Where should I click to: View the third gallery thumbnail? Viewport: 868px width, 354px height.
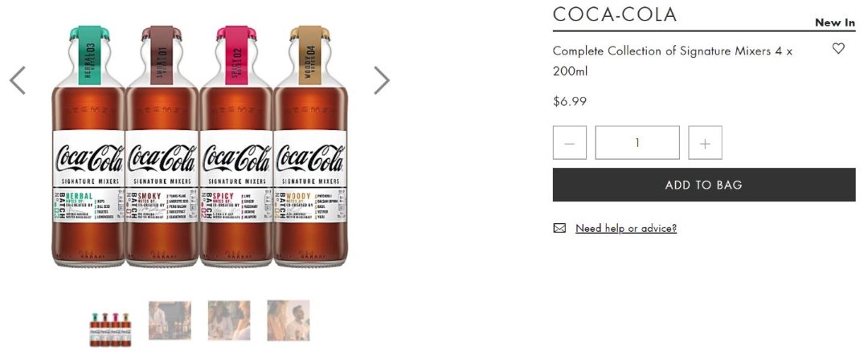point(229,320)
